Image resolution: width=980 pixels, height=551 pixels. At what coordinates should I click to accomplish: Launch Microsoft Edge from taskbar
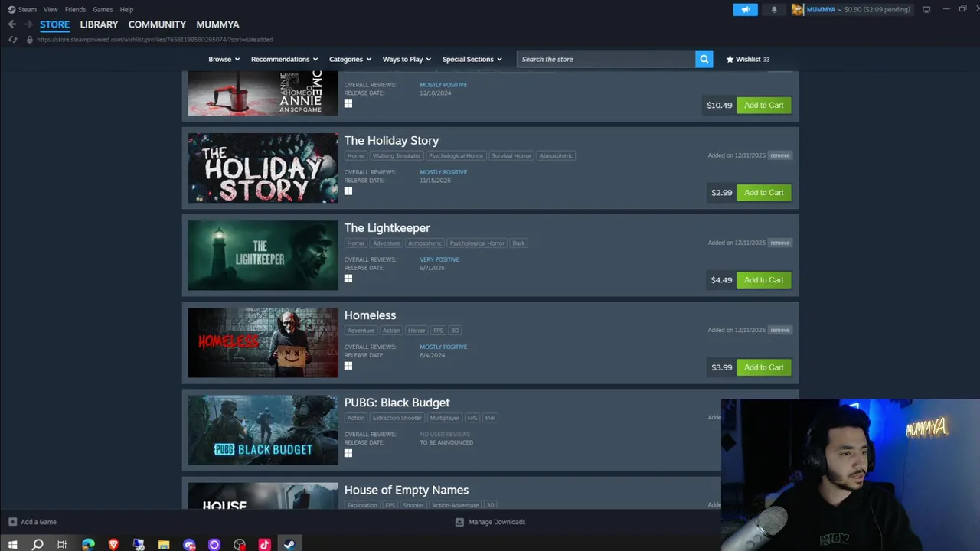click(x=89, y=545)
